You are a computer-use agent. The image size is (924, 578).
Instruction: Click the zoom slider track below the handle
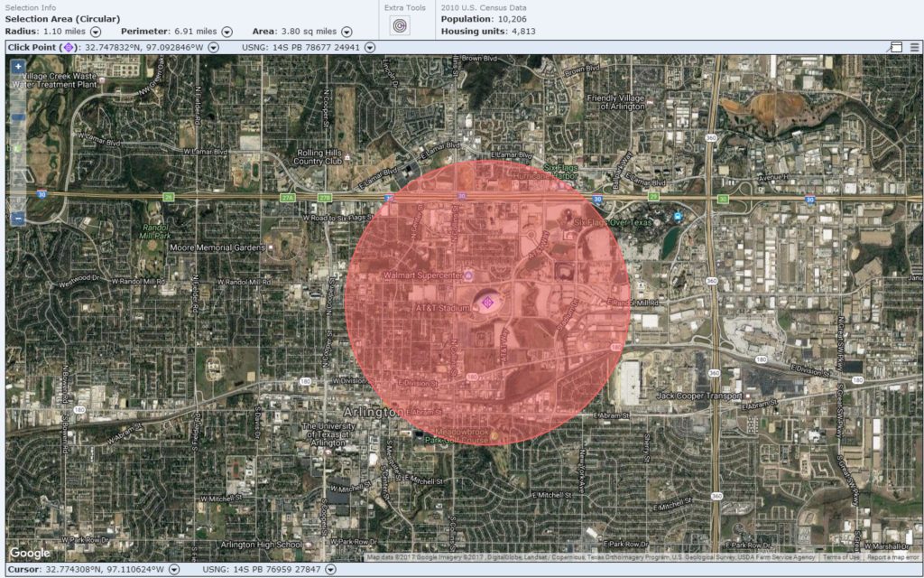[18, 168]
